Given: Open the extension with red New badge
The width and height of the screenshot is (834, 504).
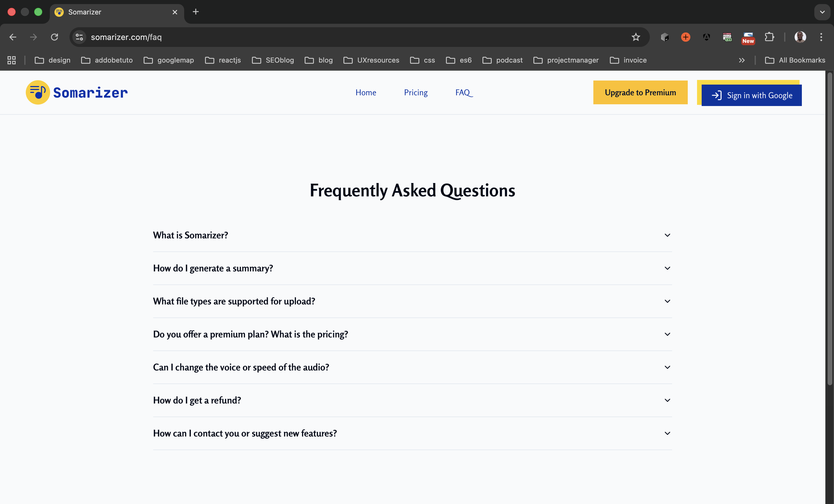Looking at the screenshot, I should coord(748,37).
